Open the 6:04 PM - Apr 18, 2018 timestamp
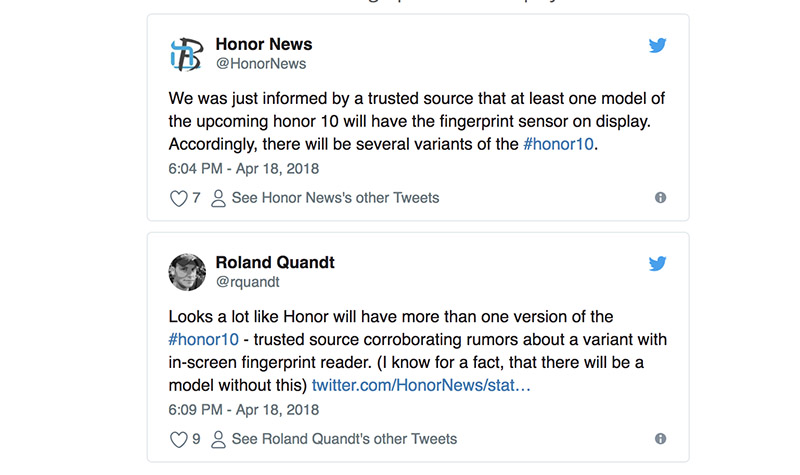The image size is (800, 475). pos(244,169)
